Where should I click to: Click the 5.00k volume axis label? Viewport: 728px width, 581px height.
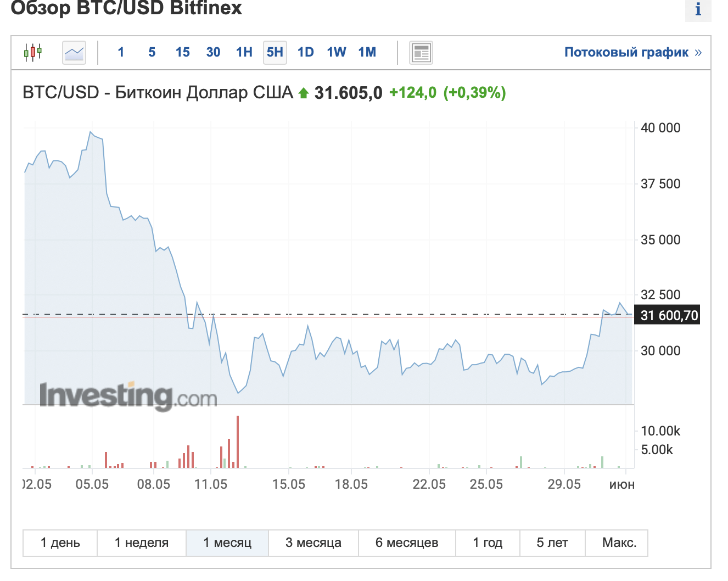click(657, 450)
